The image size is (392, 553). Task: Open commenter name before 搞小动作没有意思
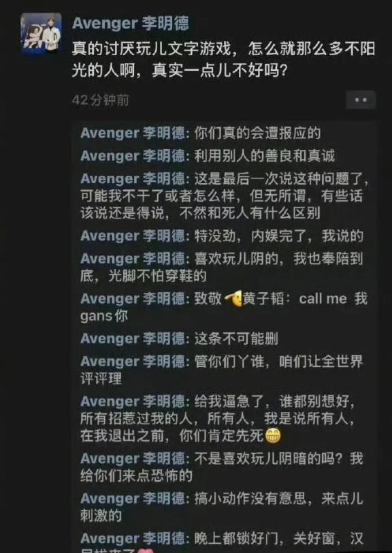point(133,499)
